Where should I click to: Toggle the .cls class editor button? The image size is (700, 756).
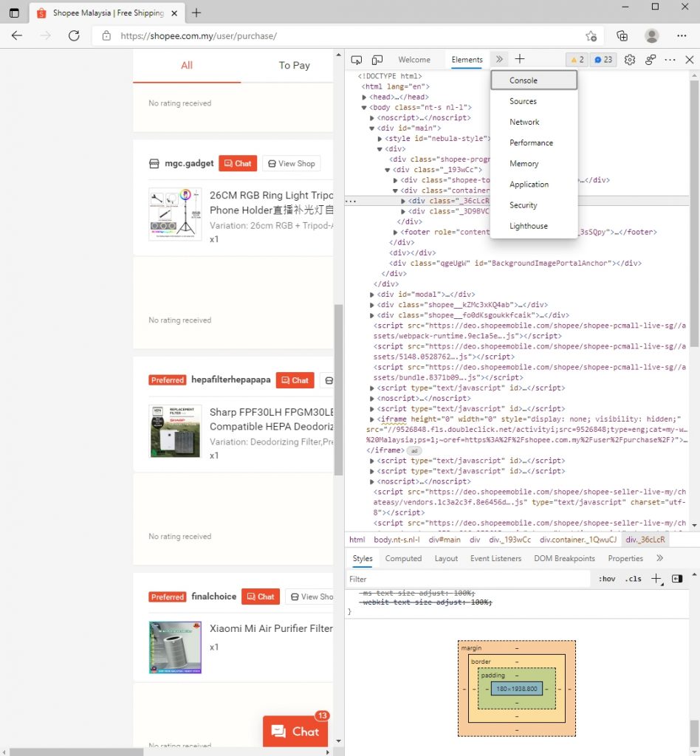pos(633,580)
